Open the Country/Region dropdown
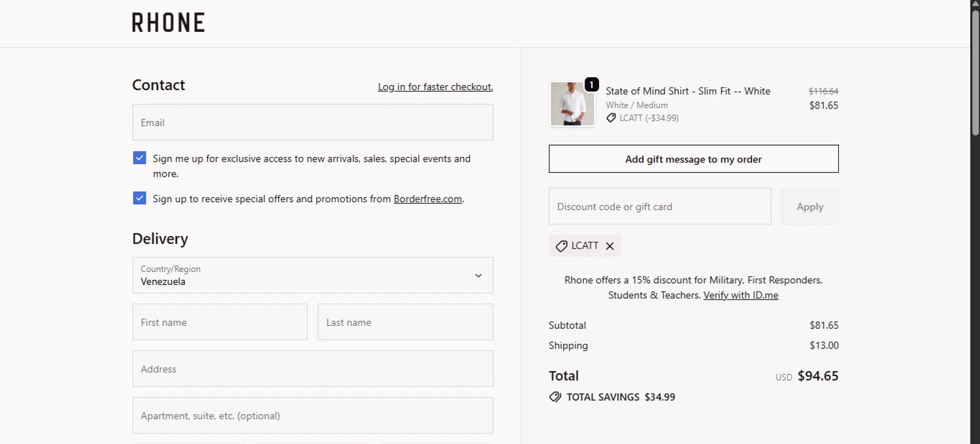 [312, 275]
